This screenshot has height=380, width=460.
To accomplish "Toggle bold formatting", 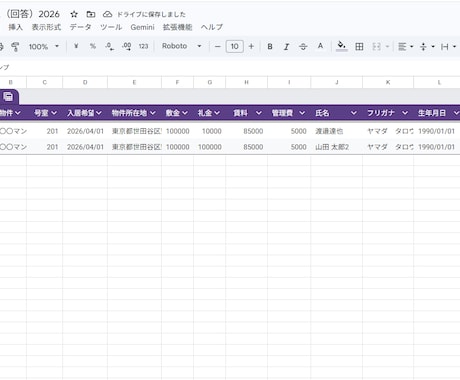I will click(x=270, y=47).
